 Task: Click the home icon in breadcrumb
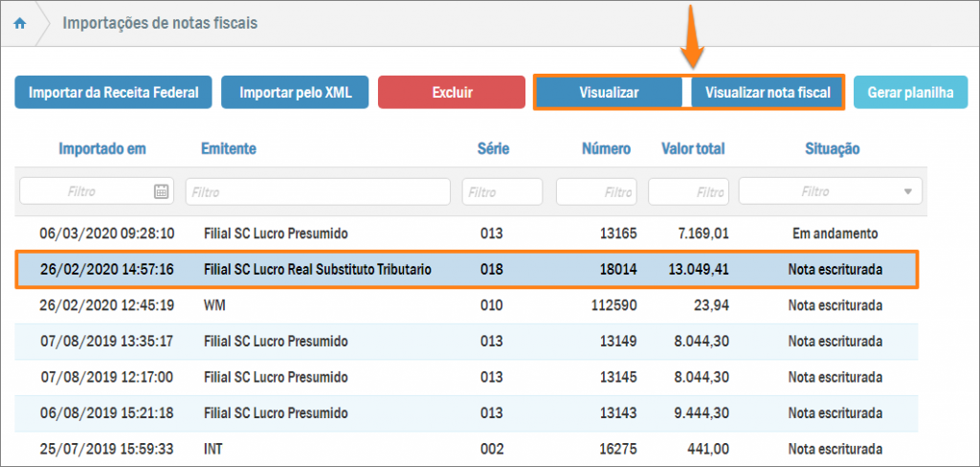pyautogui.click(x=20, y=23)
